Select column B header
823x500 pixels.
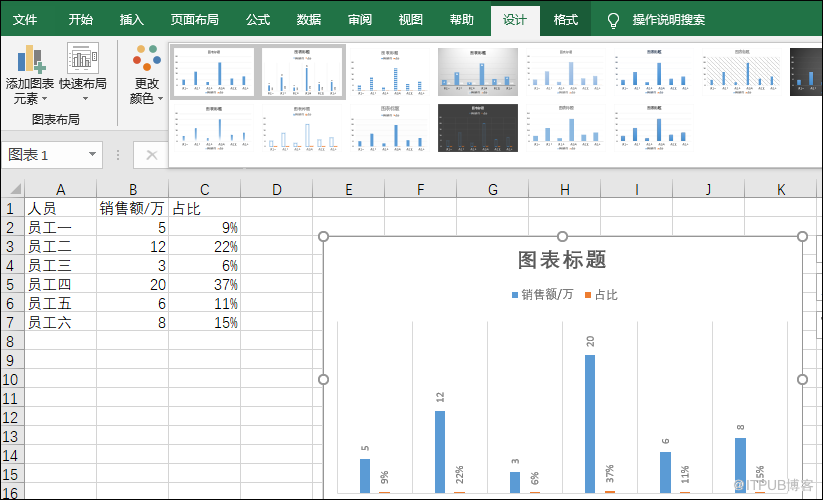tap(132, 189)
